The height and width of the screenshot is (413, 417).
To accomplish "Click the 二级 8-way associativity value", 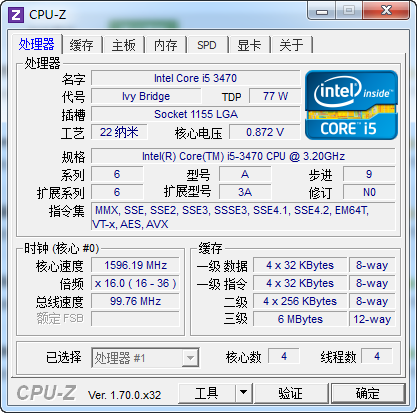I will (372, 301).
